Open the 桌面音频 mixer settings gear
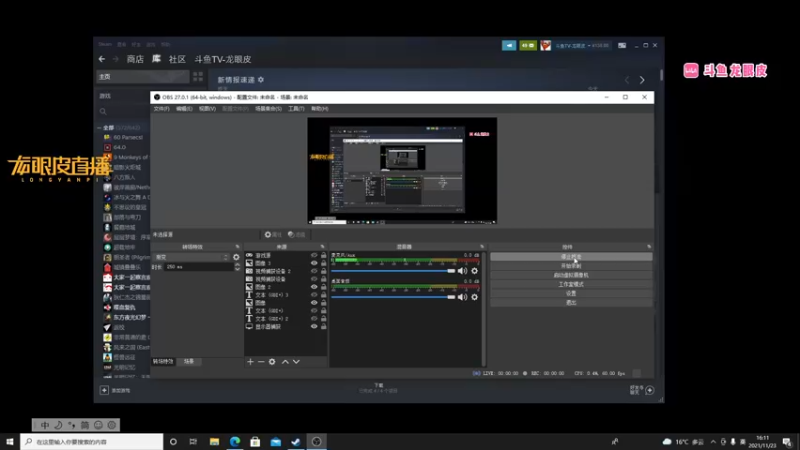Viewport: 800px width, 450px height. click(x=474, y=297)
